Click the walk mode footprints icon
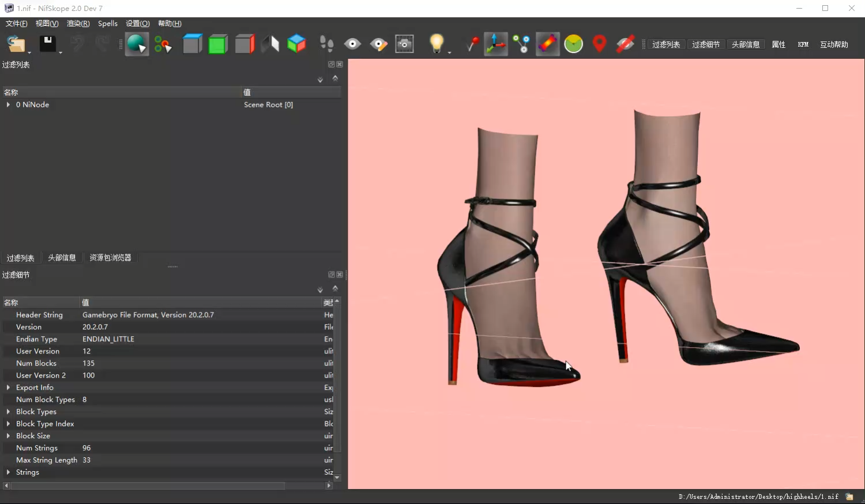This screenshot has width=865, height=504. click(x=326, y=44)
